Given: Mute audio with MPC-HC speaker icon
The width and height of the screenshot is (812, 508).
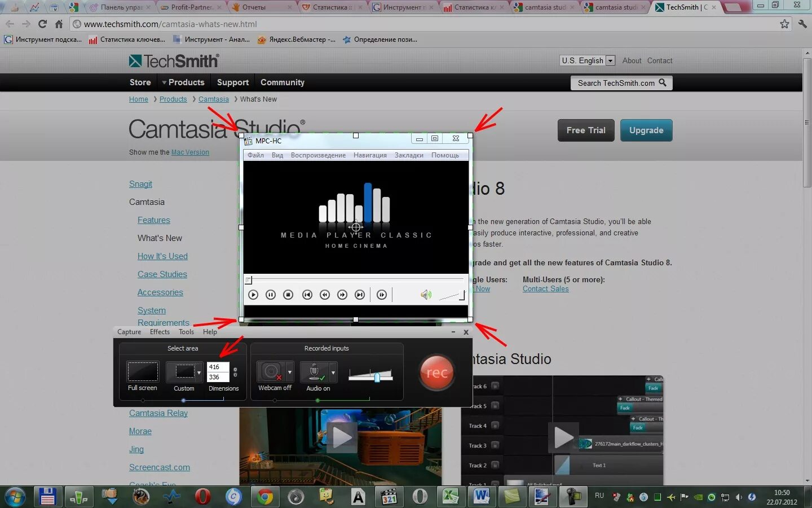Looking at the screenshot, I should (426, 295).
